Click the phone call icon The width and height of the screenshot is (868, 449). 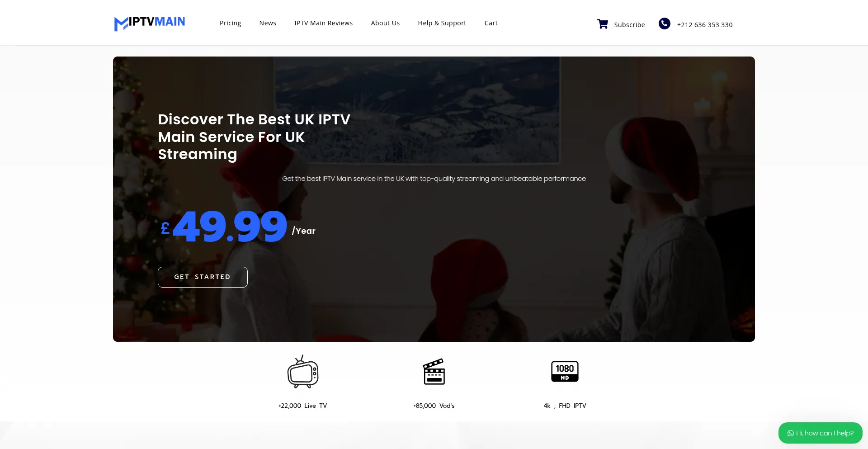tap(664, 24)
